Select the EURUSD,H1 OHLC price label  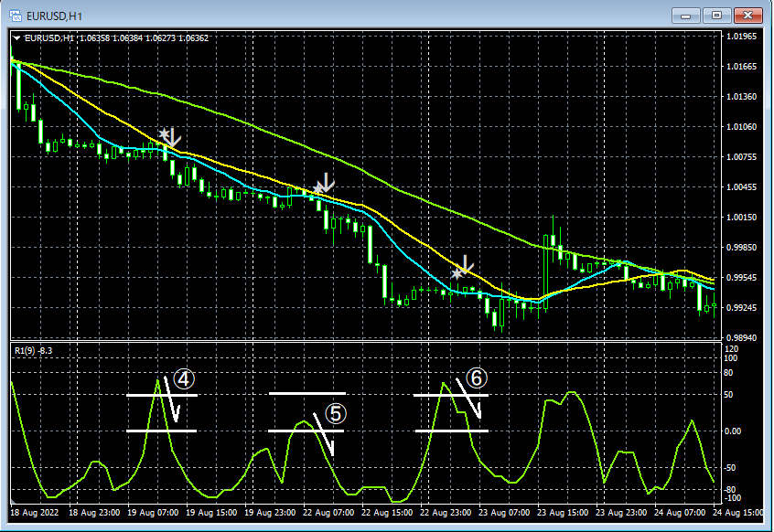[x=116, y=38]
